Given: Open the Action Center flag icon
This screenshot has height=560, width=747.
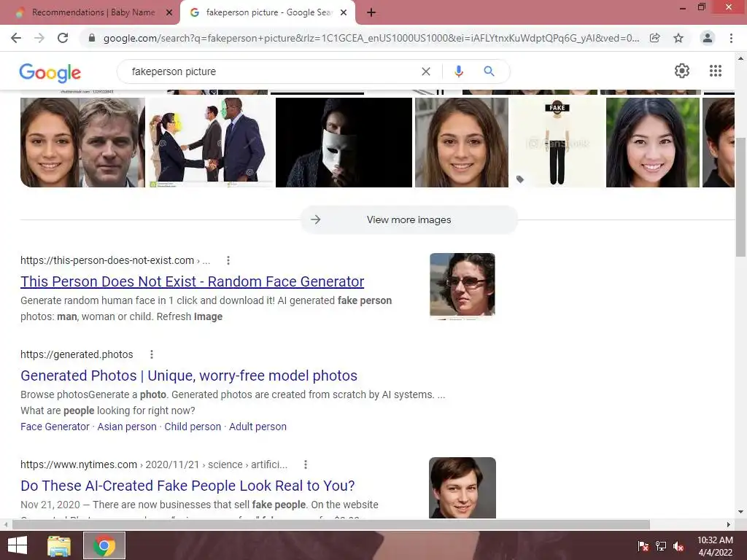Looking at the screenshot, I should click(x=643, y=547).
